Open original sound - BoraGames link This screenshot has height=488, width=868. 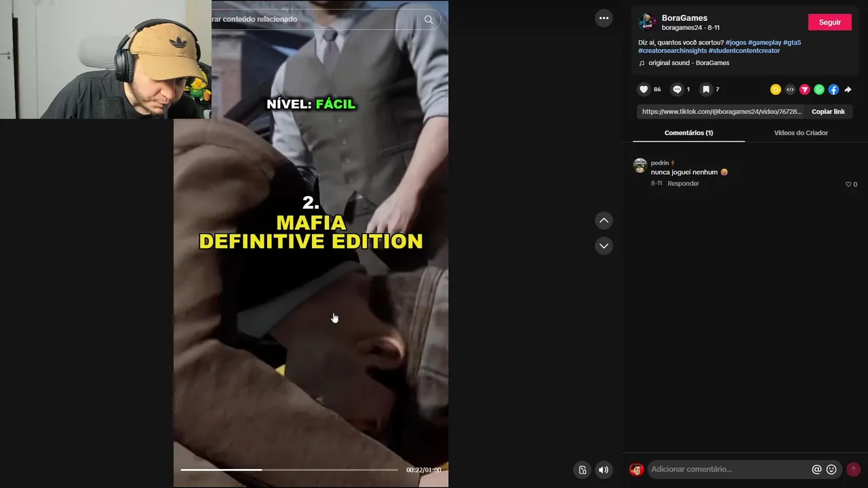pyautogui.click(x=689, y=63)
